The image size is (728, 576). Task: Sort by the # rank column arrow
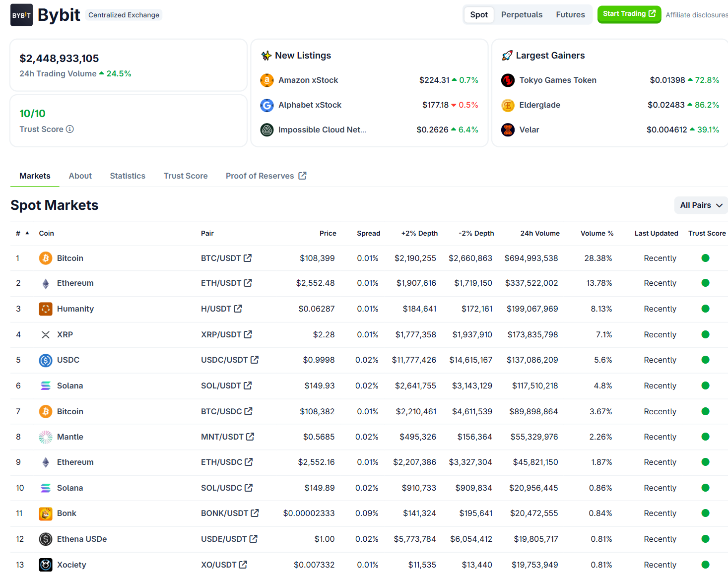click(27, 233)
